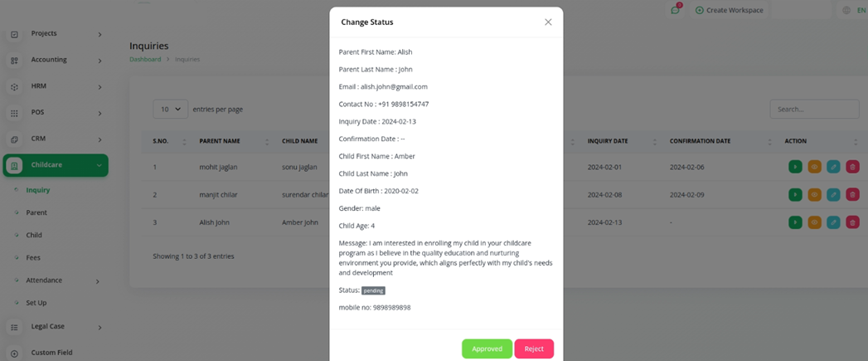This screenshot has width=868, height=361.
Task: Open the chat messages icon in the header
Action: [x=675, y=10]
